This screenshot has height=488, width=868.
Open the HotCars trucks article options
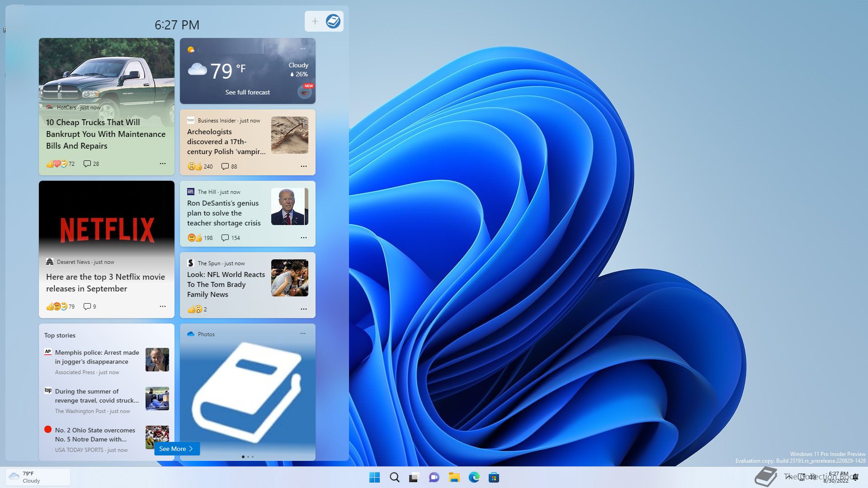click(x=163, y=164)
